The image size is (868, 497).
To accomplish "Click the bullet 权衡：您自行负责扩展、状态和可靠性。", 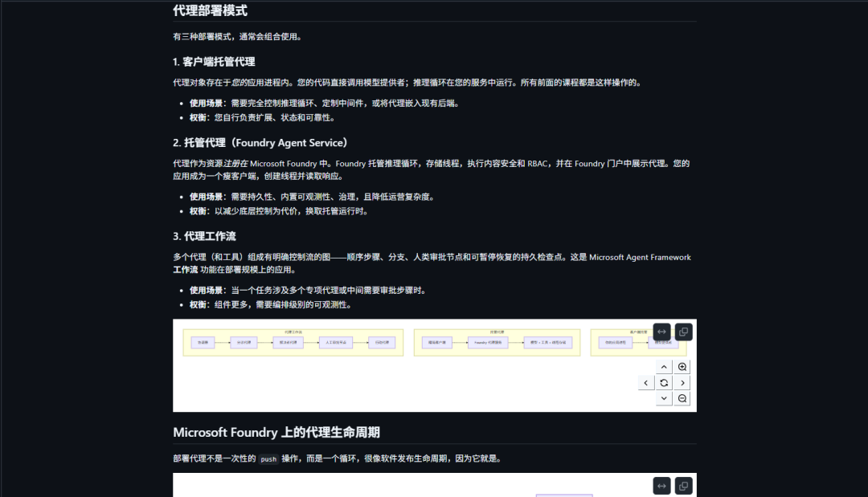I will 262,117.
